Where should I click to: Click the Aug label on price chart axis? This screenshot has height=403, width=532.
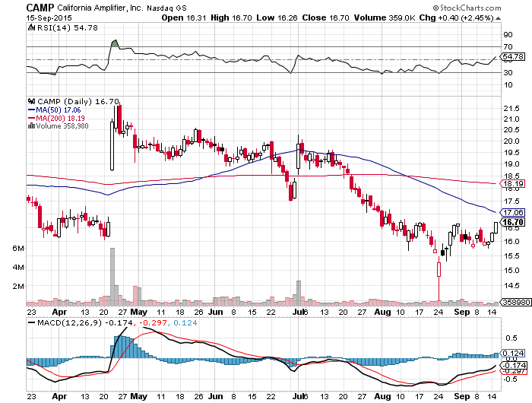click(383, 312)
